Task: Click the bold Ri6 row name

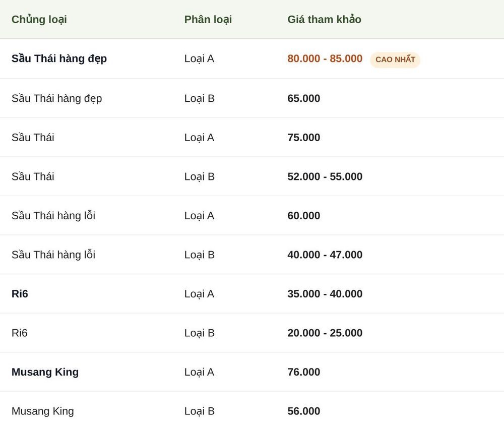Action: [x=20, y=294]
